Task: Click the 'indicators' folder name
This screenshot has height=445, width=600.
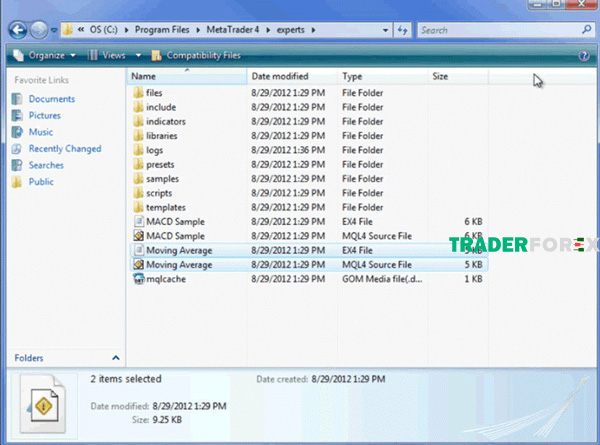Action: tap(166, 122)
